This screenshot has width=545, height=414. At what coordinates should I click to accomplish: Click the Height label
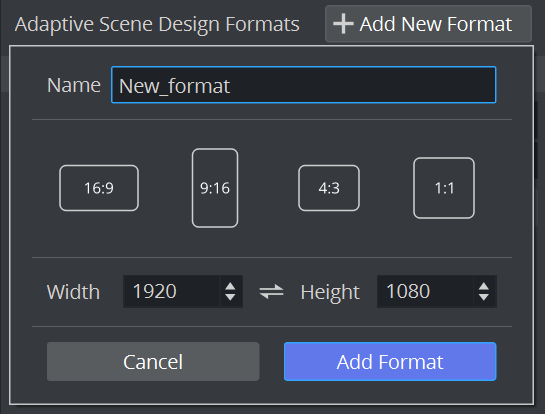[x=330, y=292]
